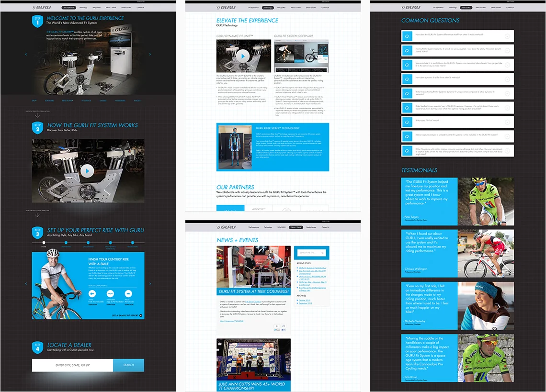Jump to HANDLEBARS section below hero

tap(120, 101)
